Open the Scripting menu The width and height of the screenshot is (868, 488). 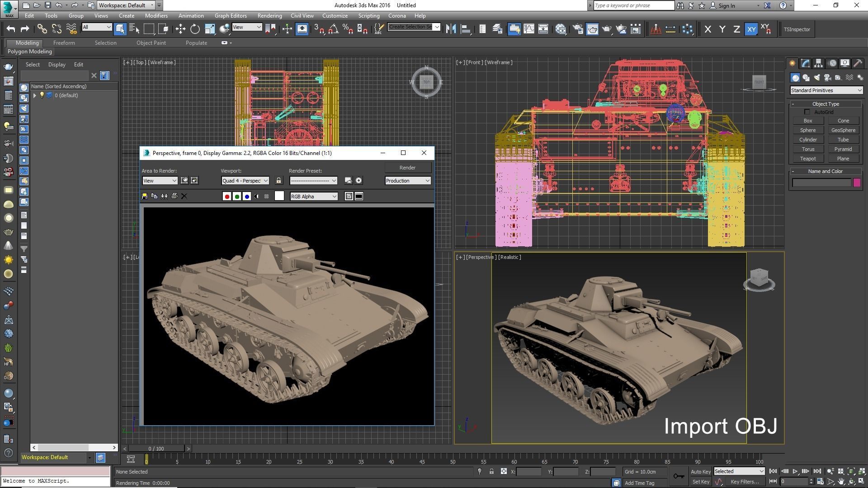point(368,16)
